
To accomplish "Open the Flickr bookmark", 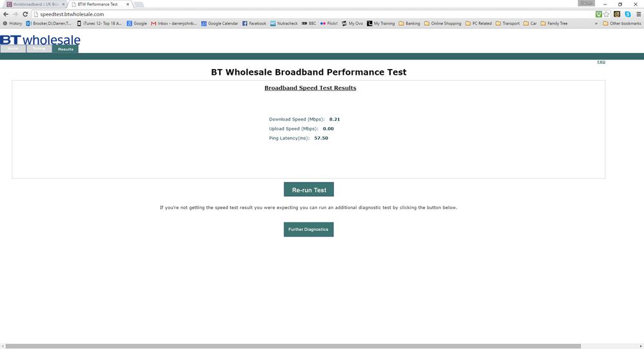I will (x=329, y=23).
